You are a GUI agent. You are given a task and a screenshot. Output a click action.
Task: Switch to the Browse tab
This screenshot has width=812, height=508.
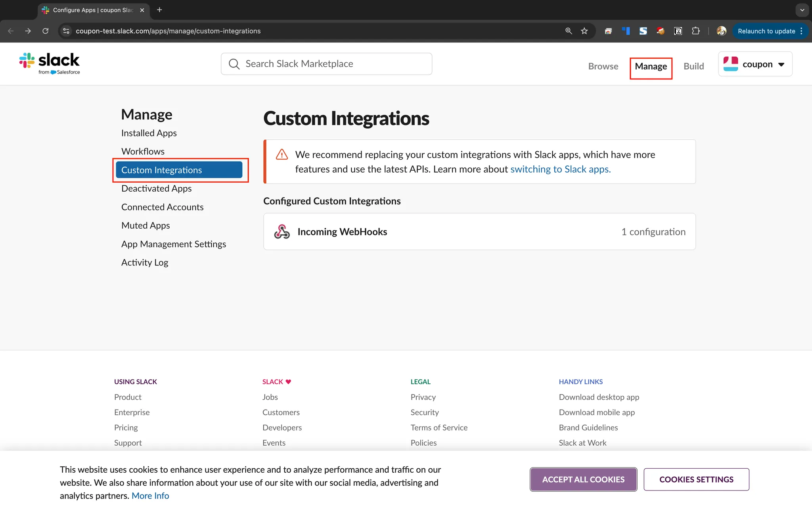(603, 66)
